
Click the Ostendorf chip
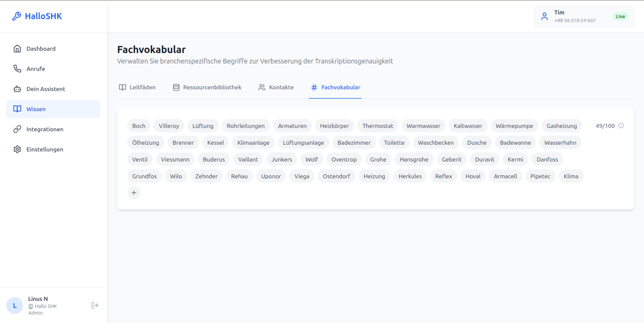click(336, 176)
